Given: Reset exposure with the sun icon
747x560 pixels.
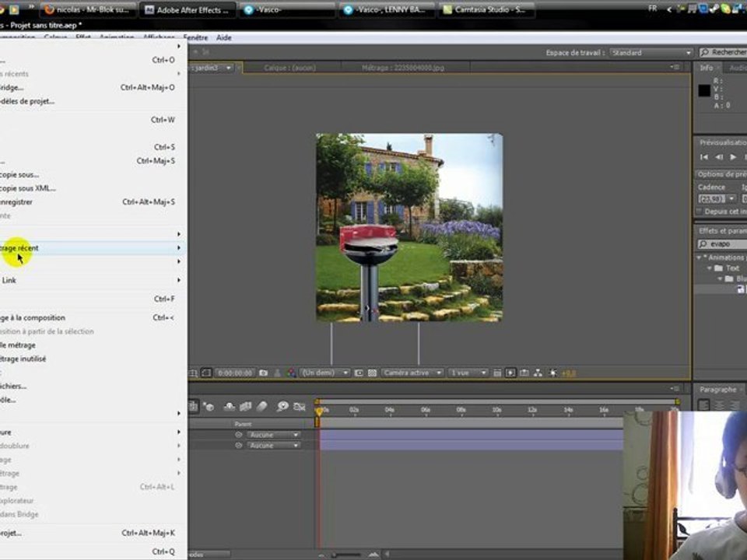Looking at the screenshot, I should (x=552, y=373).
